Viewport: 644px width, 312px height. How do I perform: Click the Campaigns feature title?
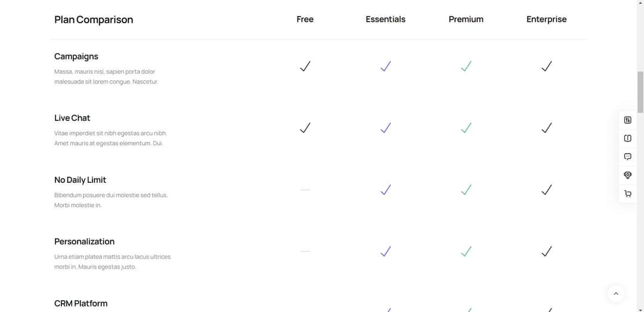tap(76, 57)
